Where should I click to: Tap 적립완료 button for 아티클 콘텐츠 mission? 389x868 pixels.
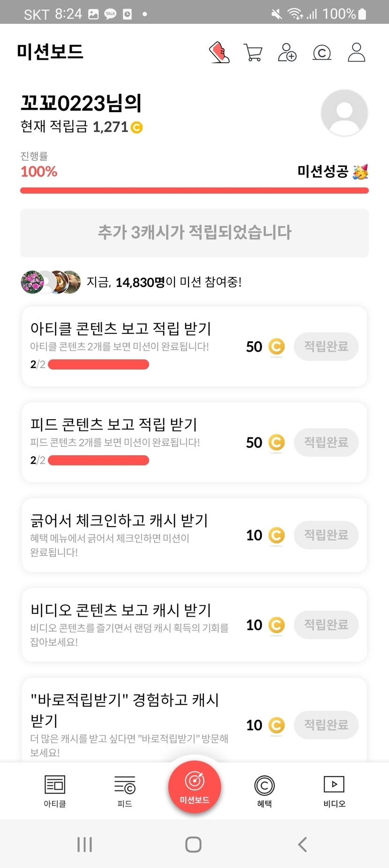pos(326,347)
